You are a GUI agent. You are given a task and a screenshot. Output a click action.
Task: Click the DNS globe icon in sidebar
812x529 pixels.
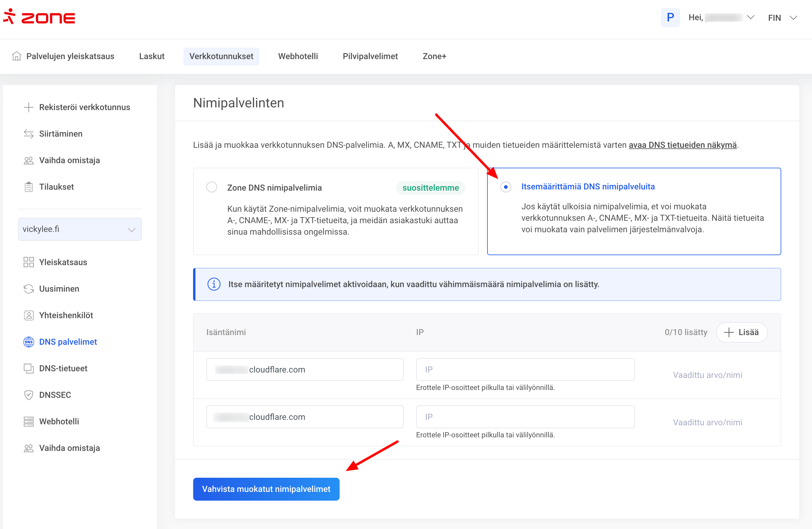pyautogui.click(x=29, y=342)
